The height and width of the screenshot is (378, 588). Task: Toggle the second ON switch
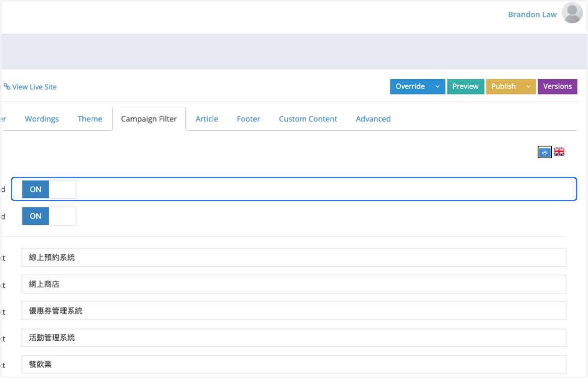click(49, 216)
